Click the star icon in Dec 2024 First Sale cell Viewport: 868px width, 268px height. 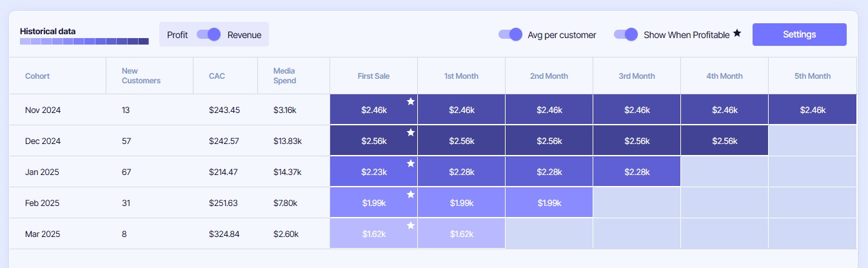pyautogui.click(x=411, y=132)
